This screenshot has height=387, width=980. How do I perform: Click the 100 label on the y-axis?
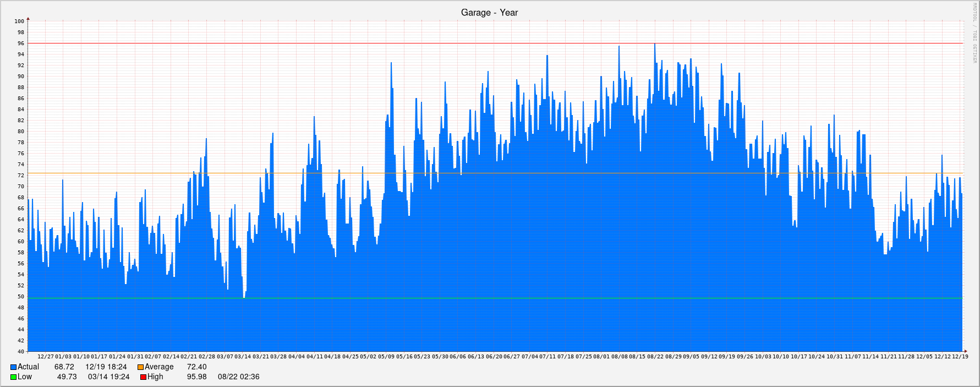(19, 21)
